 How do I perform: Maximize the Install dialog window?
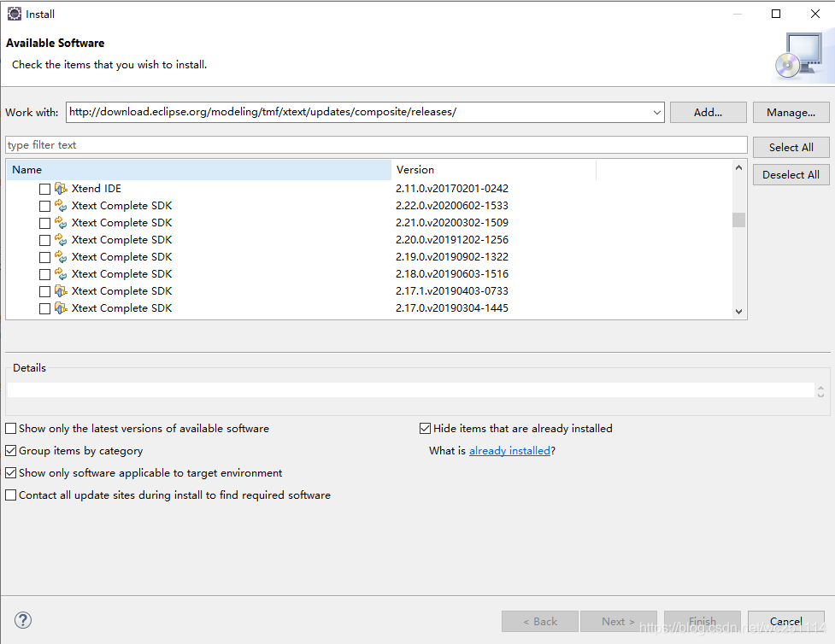776,14
